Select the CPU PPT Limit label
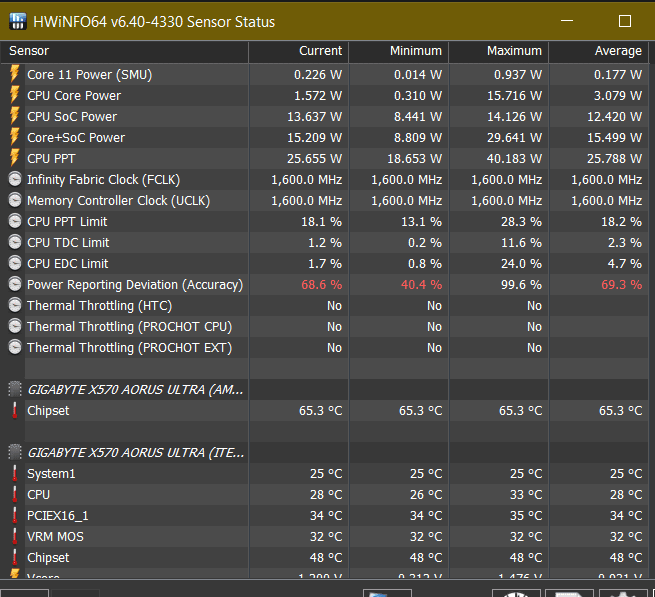The width and height of the screenshot is (655, 597). click(67, 221)
